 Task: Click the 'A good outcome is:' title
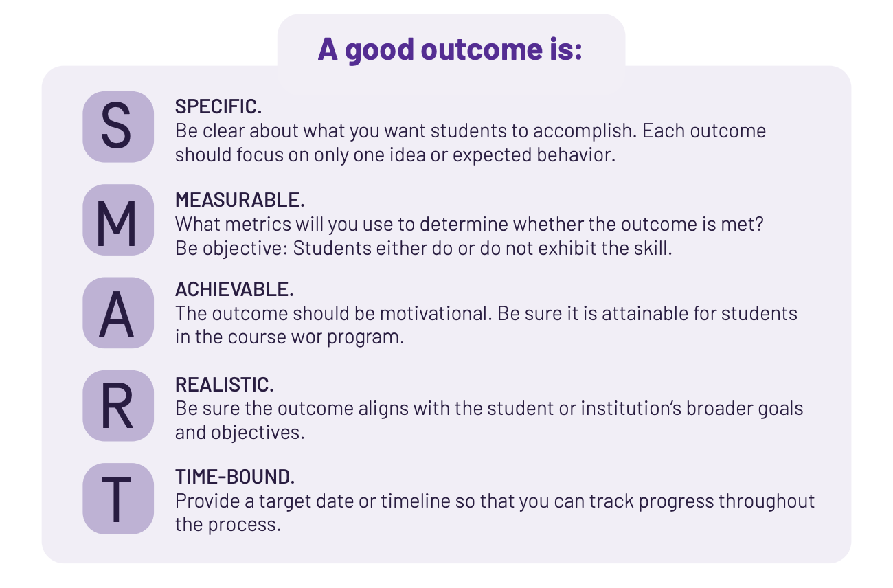[450, 49]
